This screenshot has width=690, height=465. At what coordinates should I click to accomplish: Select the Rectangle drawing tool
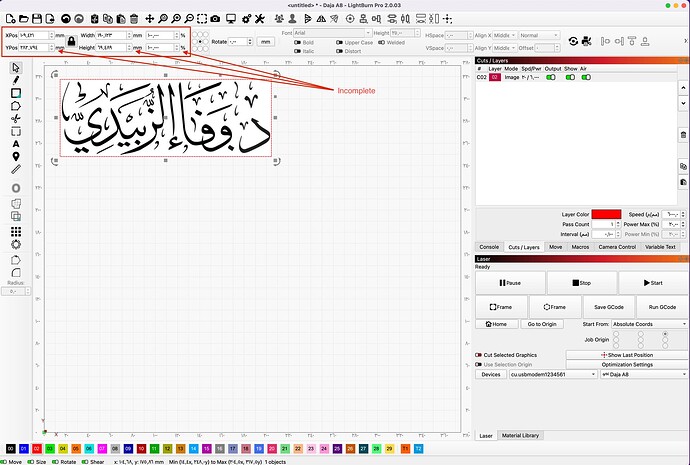pyautogui.click(x=16, y=93)
